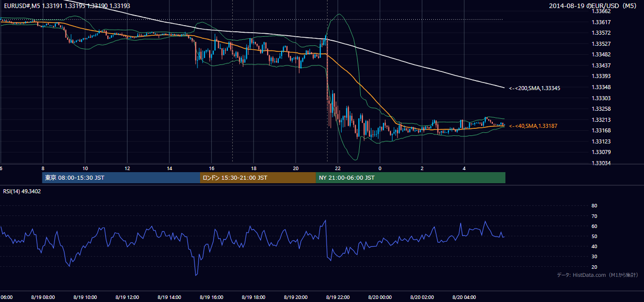644x302 pixels.
Task: Click hour tick 16 on the price chart axis
Action: point(212,168)
